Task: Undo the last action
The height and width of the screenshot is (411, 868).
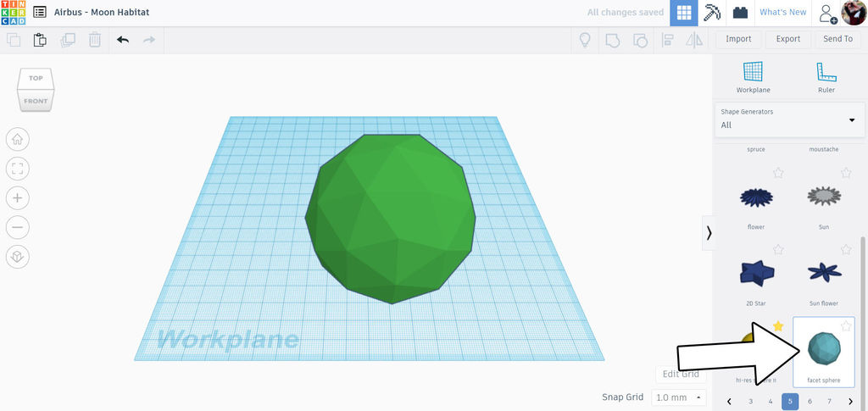Action: coord(123,40)
